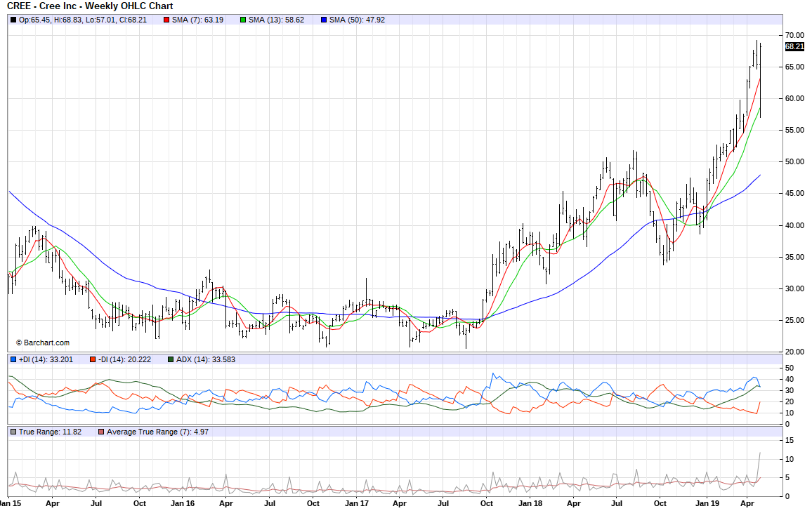The width and height of the screenshot is (812, 525).
Task: Click the 'Jan 15' date axis label
Action: (11, 503)
